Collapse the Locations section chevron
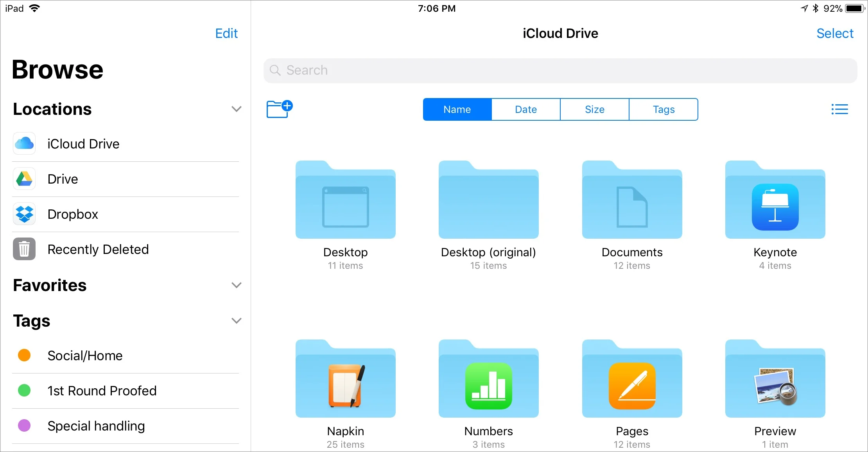 tap(236, 109)
